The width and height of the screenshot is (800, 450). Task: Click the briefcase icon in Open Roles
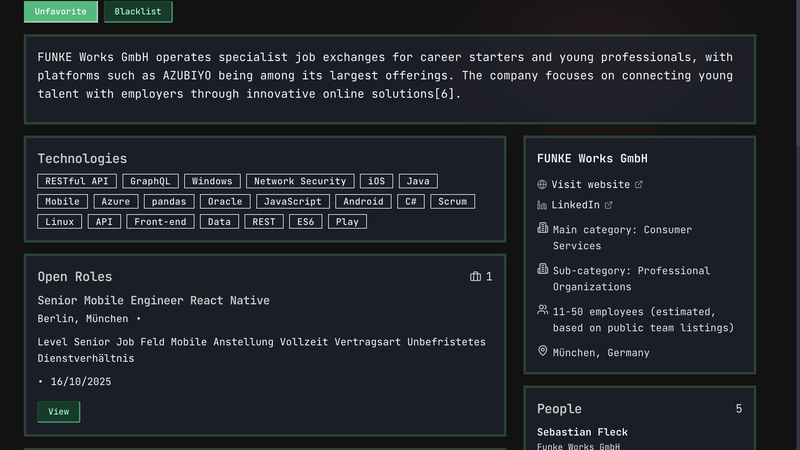click(476, 276)
